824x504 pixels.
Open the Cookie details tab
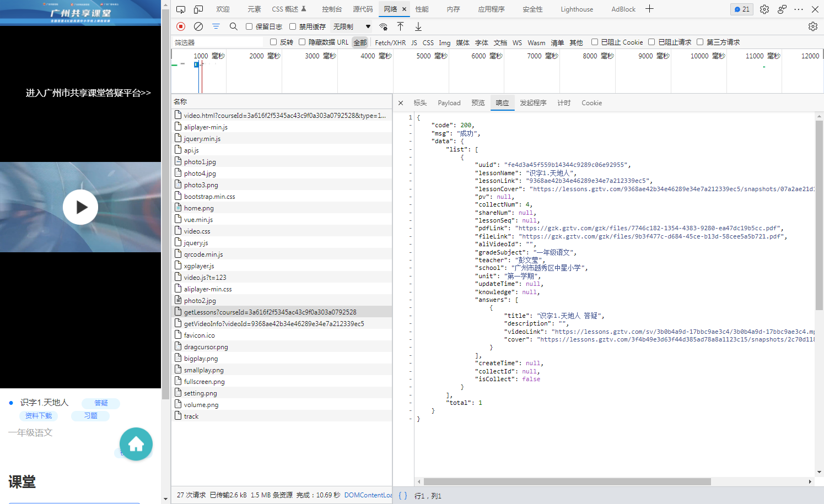point(591,103)
